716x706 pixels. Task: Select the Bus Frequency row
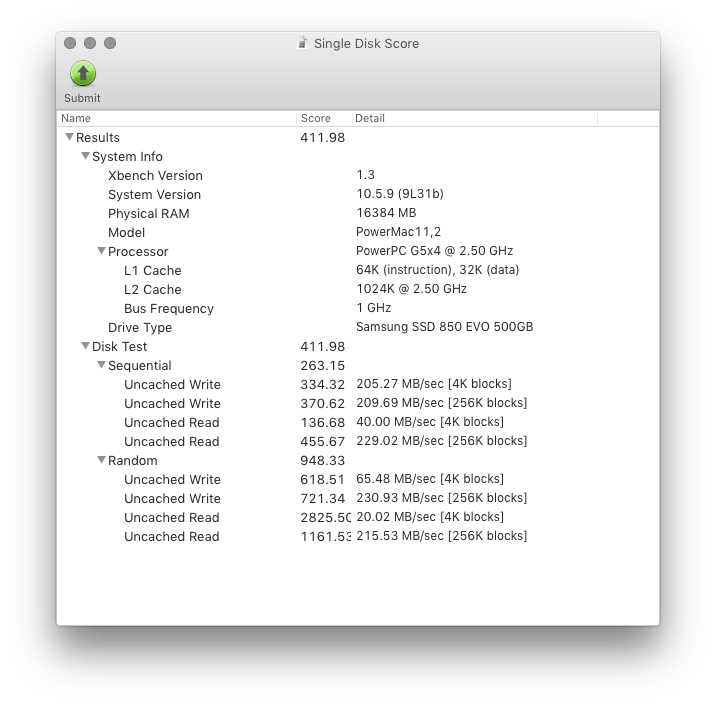tap(358, 308)
